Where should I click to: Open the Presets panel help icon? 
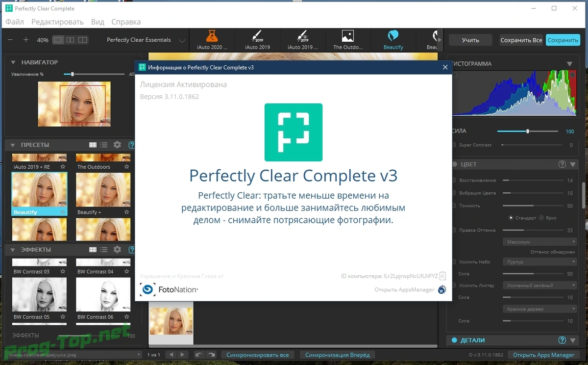click(131, 145)
